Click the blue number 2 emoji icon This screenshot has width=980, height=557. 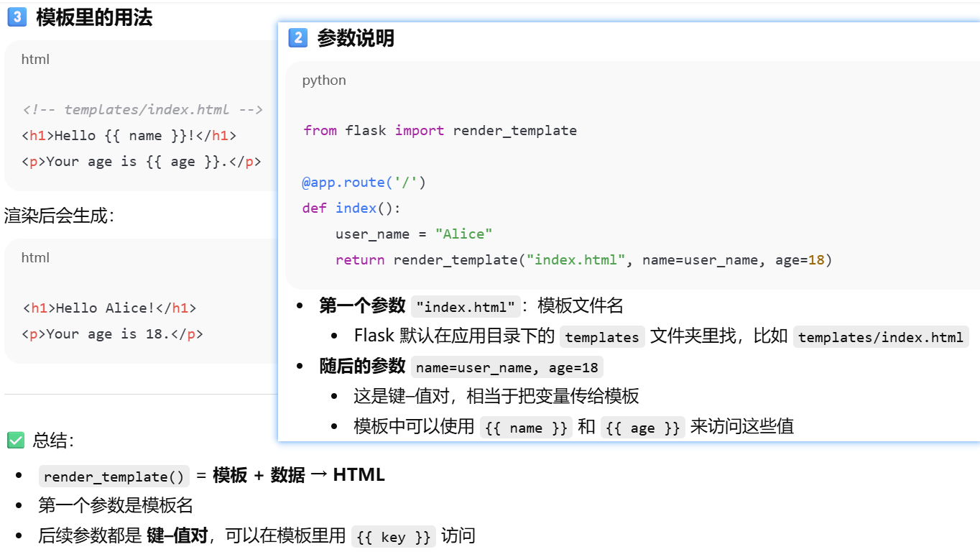(x=297, y=37)
